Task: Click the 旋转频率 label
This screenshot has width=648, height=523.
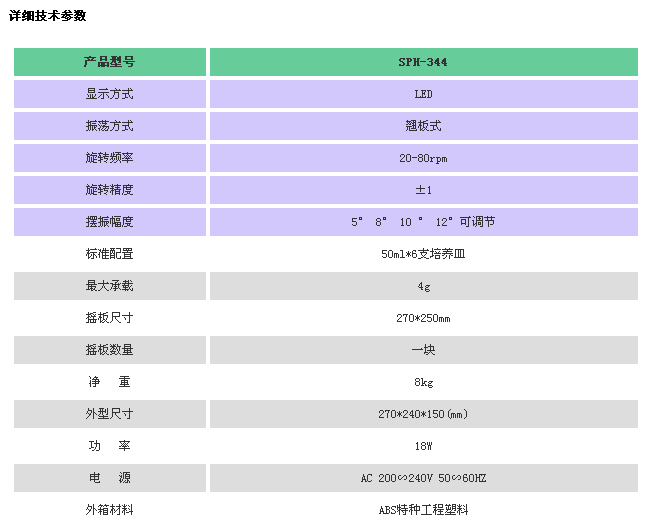Action: 109,158
